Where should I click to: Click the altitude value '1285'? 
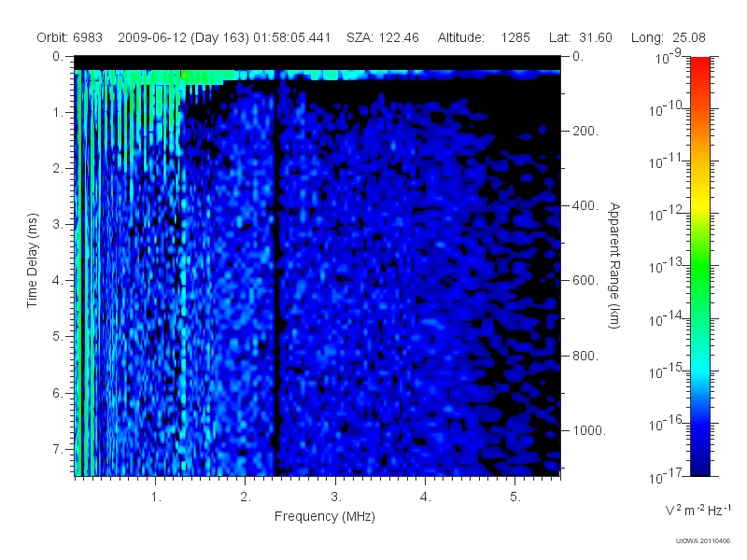[515, 37]
